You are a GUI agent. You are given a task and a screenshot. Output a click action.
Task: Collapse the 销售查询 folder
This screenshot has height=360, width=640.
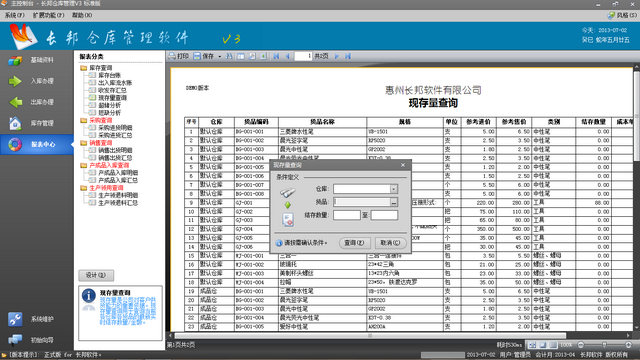pyautogui.click(x=84, y=143)
